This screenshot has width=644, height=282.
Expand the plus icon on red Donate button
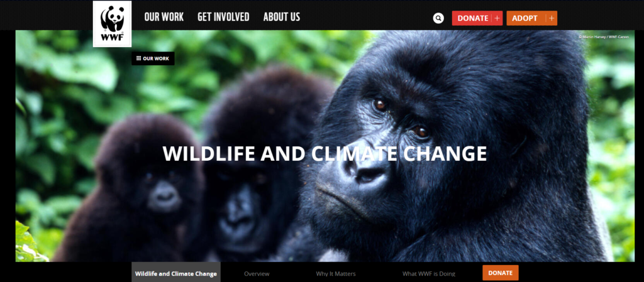497,18
